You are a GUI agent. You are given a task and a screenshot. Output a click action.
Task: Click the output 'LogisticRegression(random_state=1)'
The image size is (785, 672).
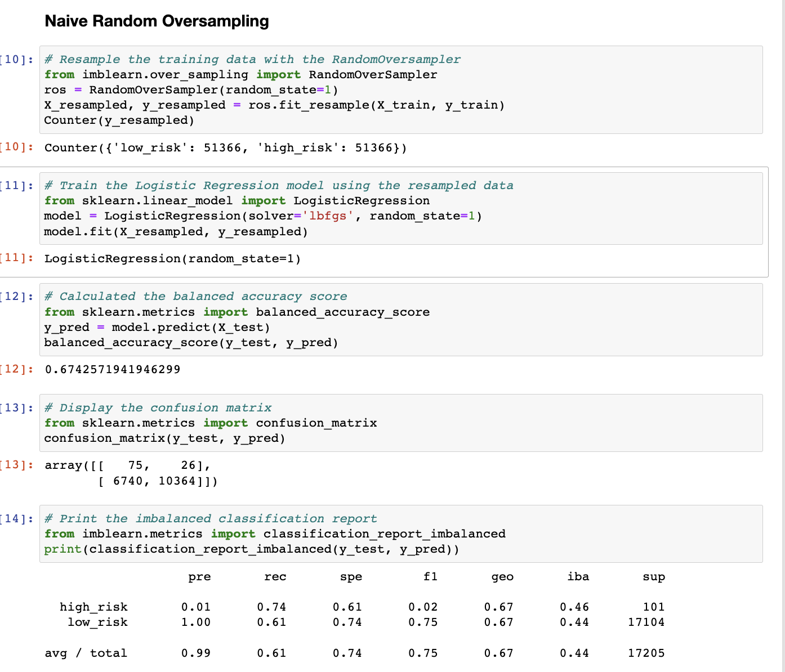[173, 259]
